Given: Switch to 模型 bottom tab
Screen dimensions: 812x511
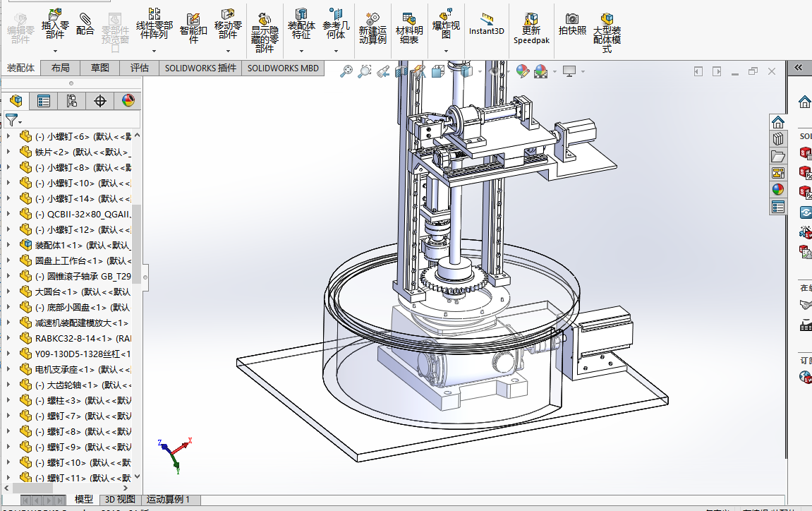Looking at the screenshot, I should click(84, 500).
